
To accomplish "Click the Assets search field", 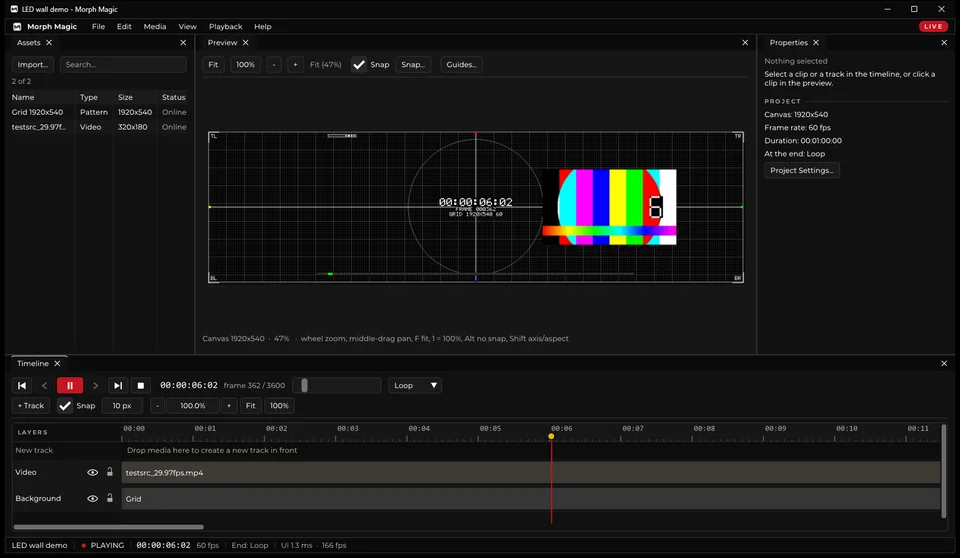I will [x=123, y=64].
